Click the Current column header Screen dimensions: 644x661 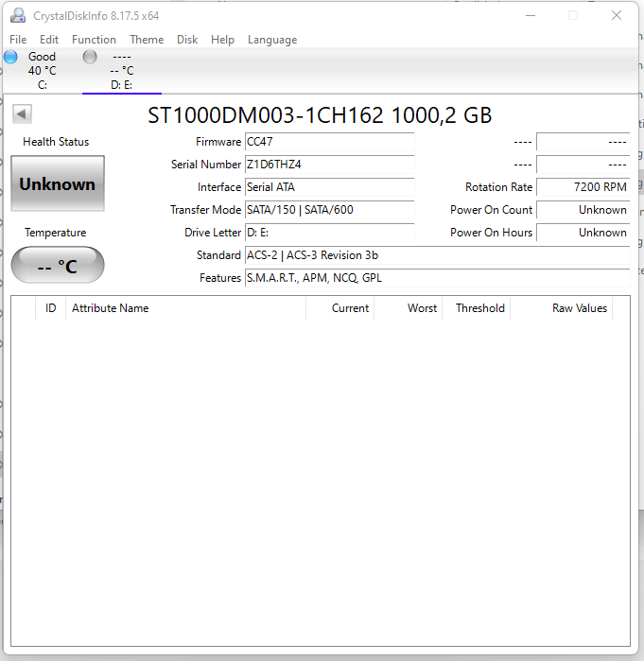point(340,308)
